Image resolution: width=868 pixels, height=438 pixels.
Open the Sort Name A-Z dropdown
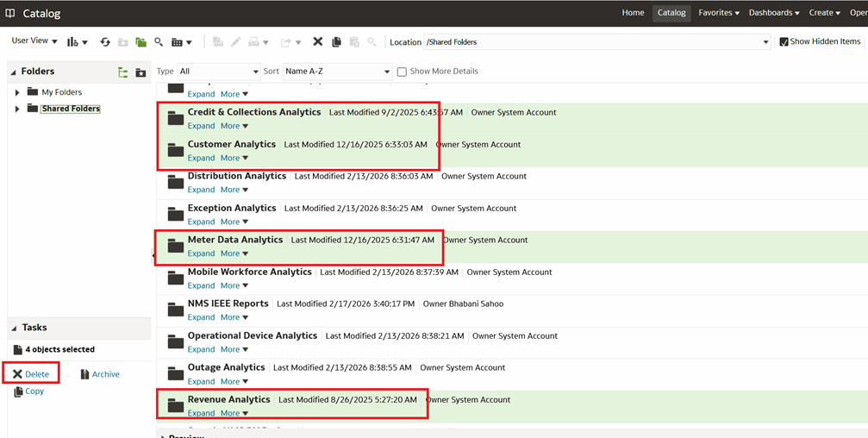(337, 72)
